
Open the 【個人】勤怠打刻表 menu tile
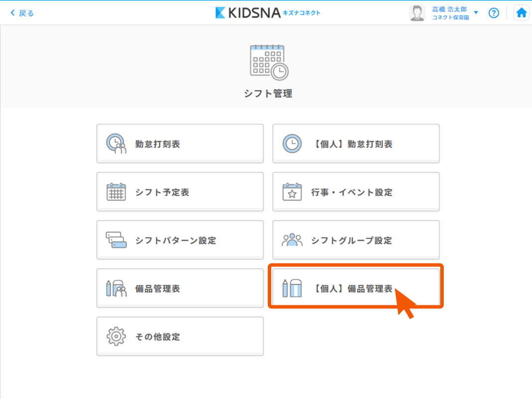tap(355, 144)
